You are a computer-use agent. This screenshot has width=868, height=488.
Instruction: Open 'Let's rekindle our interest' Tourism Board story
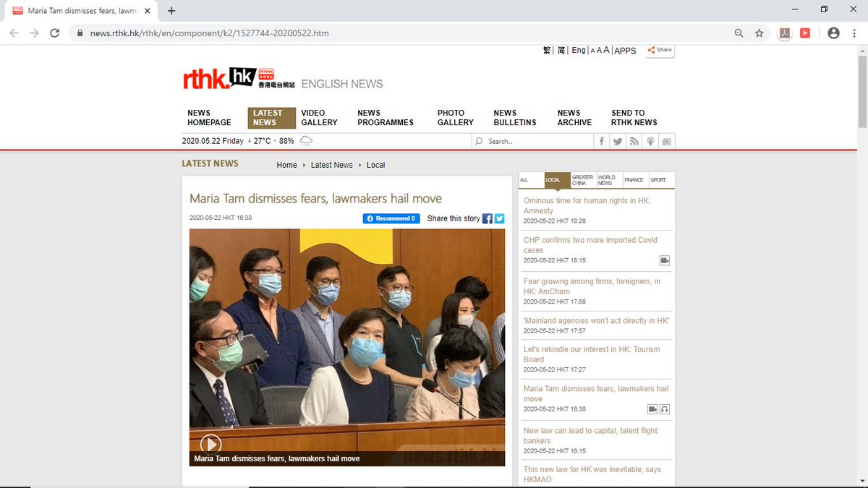(592, 354)
